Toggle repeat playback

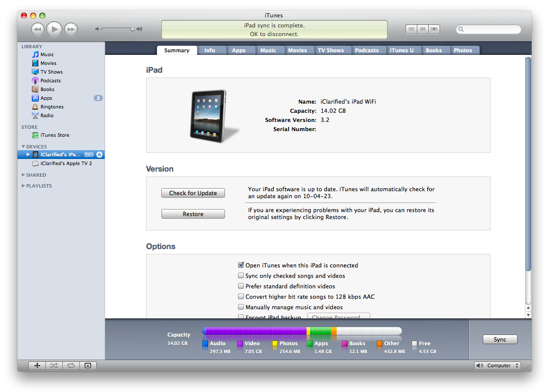coord(70,365)
